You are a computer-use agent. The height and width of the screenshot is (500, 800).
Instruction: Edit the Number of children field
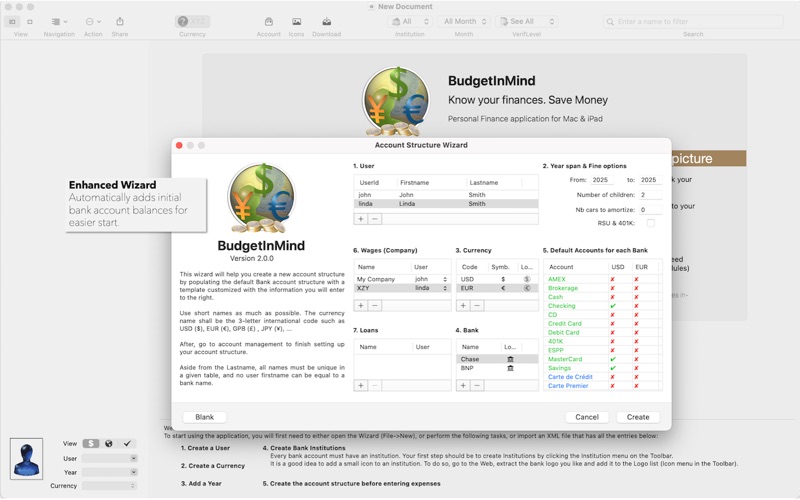pyautogui.click(x=650, y=195)
